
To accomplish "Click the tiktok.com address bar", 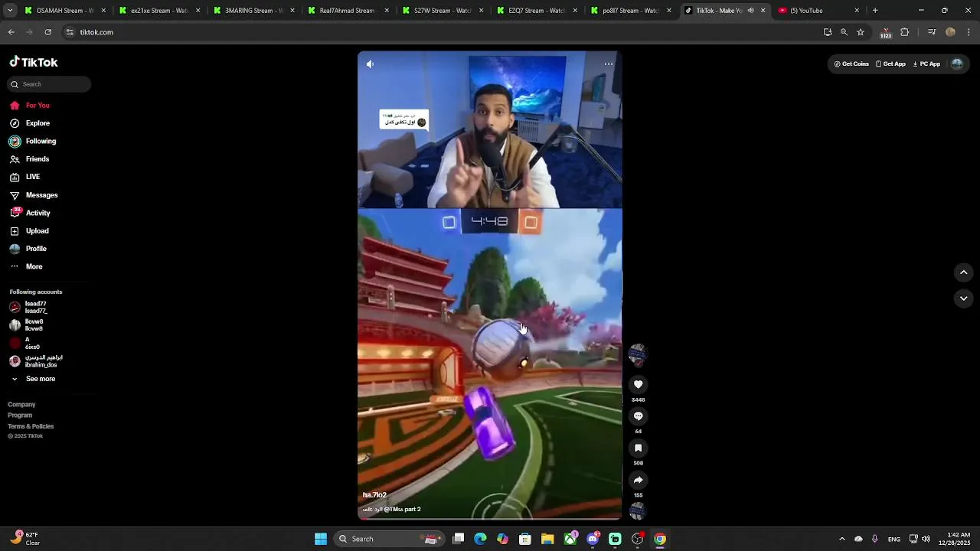I will coord(440,32).
